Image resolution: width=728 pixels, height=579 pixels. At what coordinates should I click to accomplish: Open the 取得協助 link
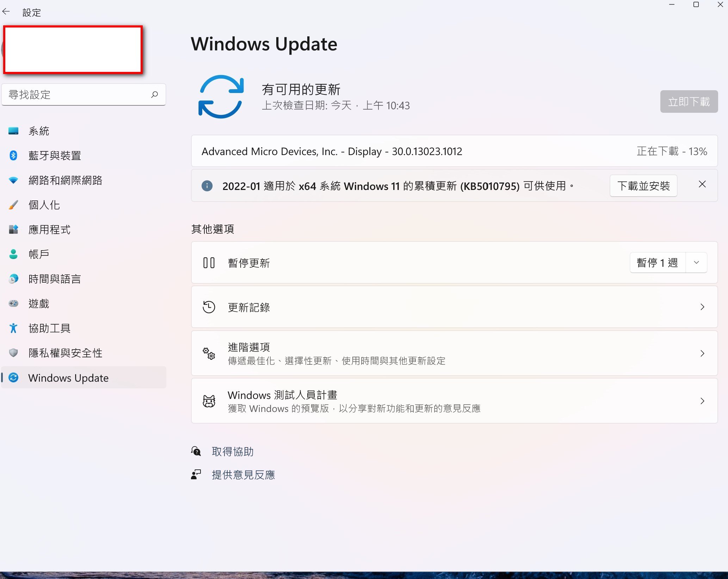pos(233,451)
